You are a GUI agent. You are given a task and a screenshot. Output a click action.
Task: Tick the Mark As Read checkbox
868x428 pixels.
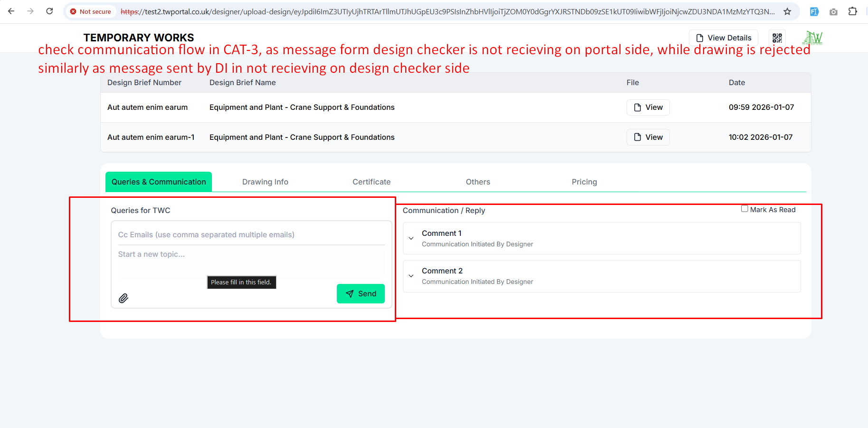click(x=744, y=209)
